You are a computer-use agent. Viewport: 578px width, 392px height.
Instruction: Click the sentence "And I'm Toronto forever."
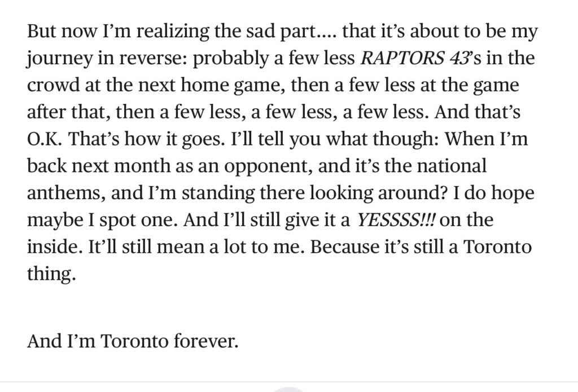pyautogui.click(x=133, y=341)
